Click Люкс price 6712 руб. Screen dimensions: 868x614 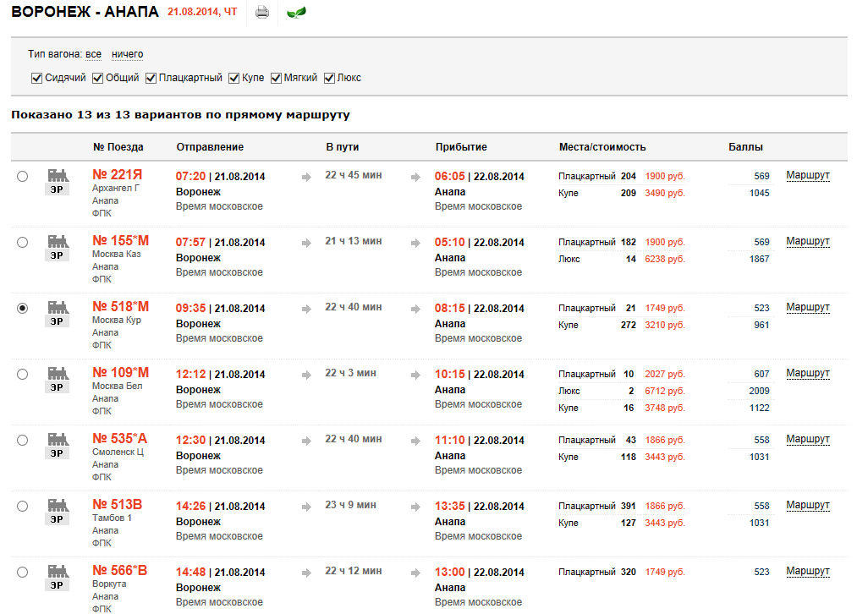pyautogui.click(x=665, y=391)
